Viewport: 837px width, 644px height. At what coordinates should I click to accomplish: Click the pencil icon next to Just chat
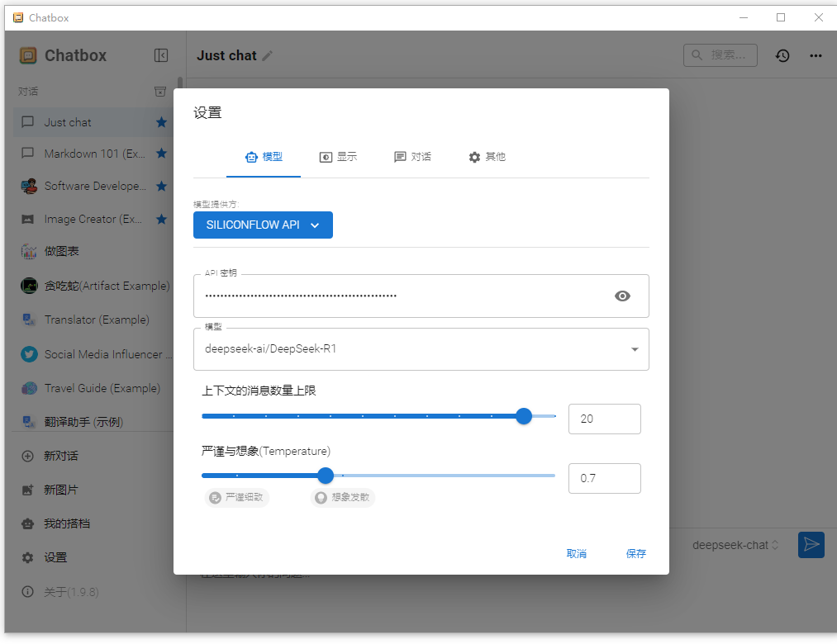(x=268, y=55)
